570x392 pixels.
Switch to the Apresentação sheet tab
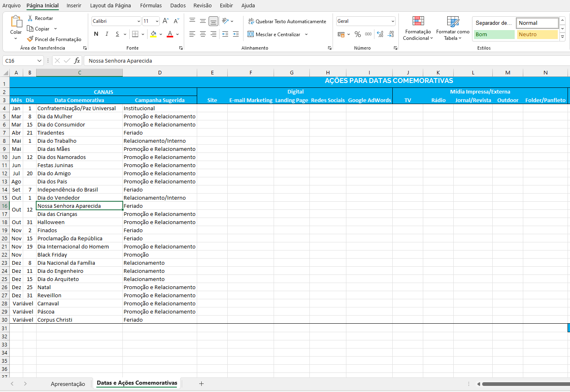point(68,384)
